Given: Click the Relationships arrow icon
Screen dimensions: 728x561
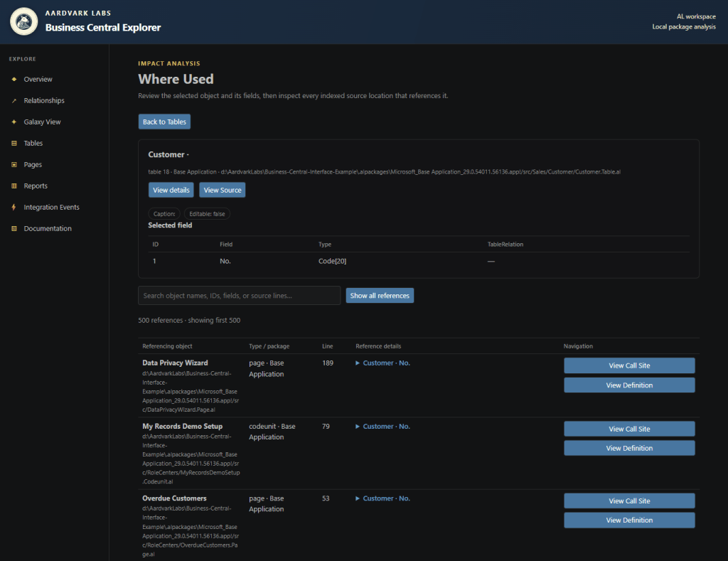Looking at the screenshot, I should [x=14, y=101].
